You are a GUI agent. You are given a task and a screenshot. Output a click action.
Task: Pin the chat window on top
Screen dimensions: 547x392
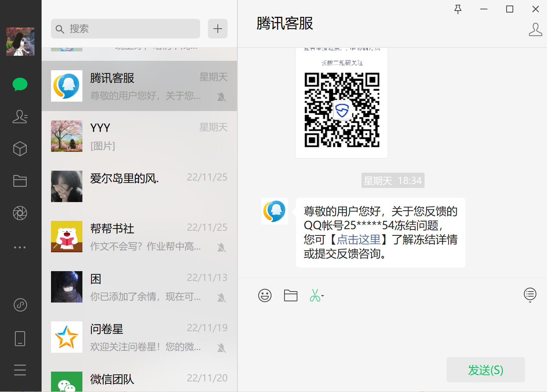pyautogui.click(x=458, y=9)
